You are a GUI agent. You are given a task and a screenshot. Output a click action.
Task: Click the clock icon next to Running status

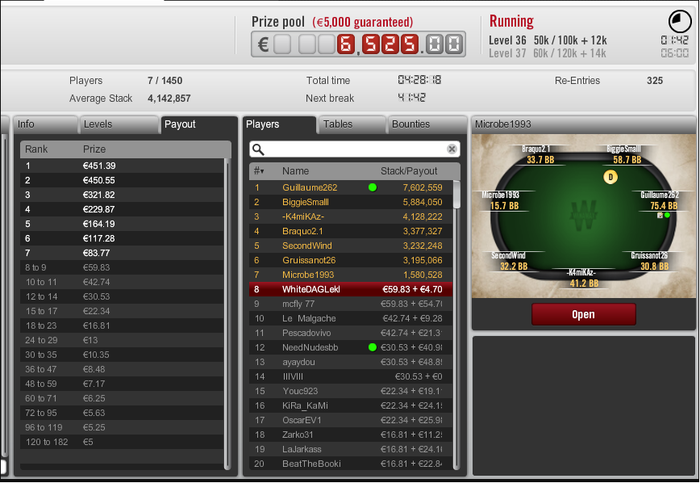coord(679,21)
